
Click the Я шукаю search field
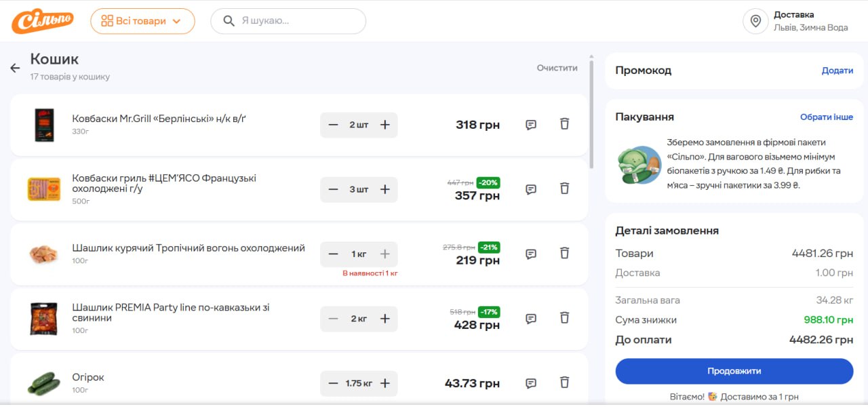pyautogui.click(x=288, y=21)
